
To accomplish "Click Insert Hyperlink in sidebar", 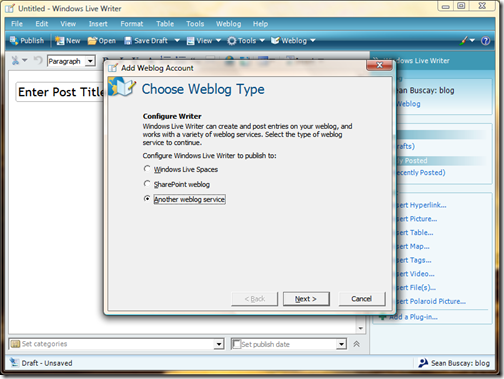I will (421, 205).
